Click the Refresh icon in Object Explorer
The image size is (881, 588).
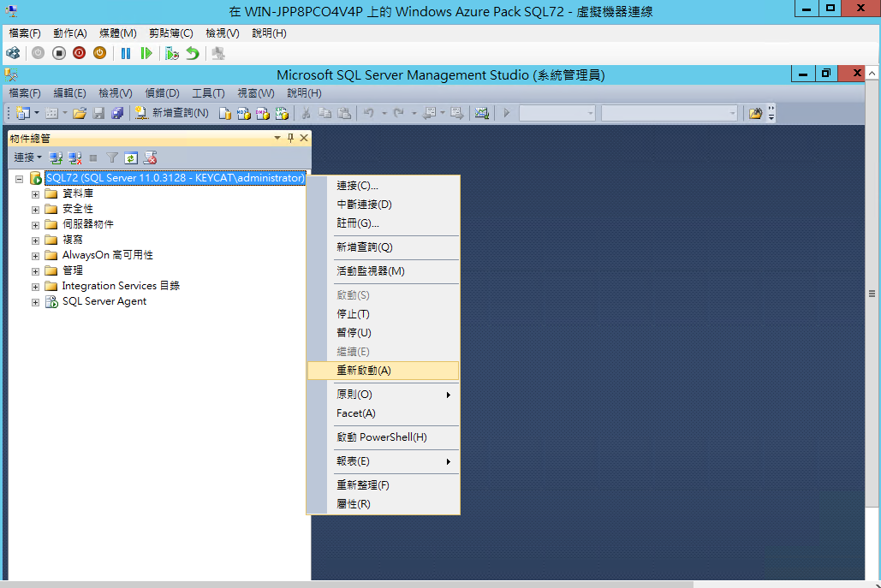[131, 158]
